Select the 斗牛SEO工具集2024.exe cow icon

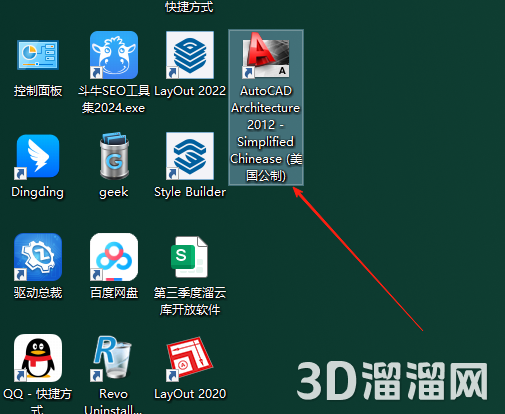click(114, 55)
